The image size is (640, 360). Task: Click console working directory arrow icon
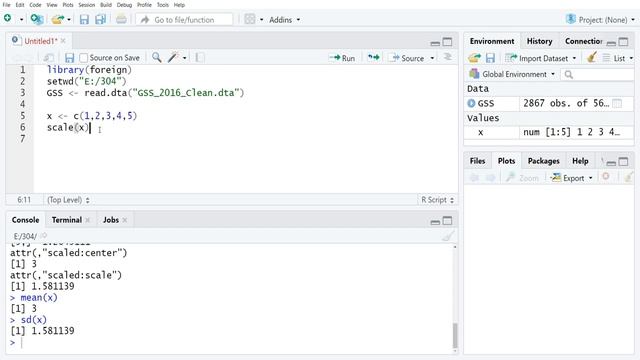43,236
